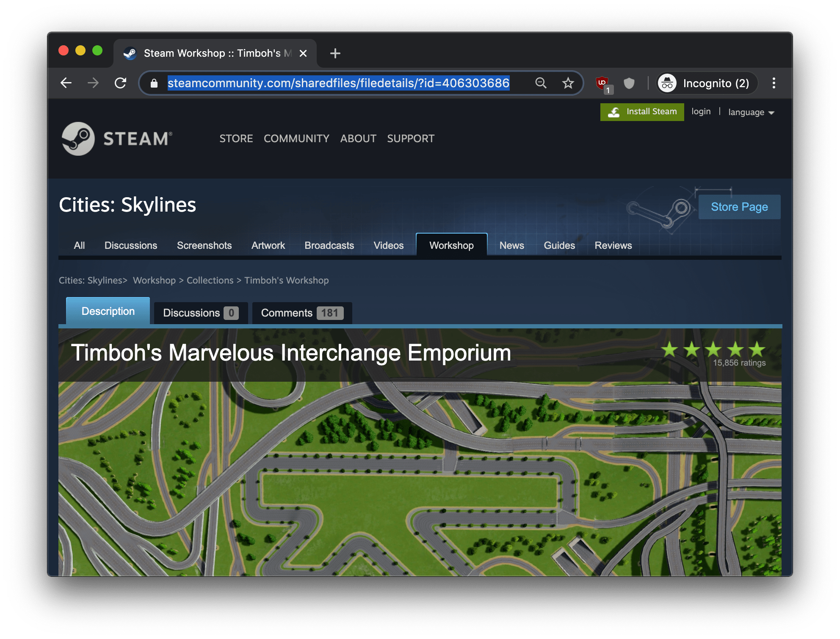Close the Steam Workshop tab
The image size is (840, 639).
(303, 53)
